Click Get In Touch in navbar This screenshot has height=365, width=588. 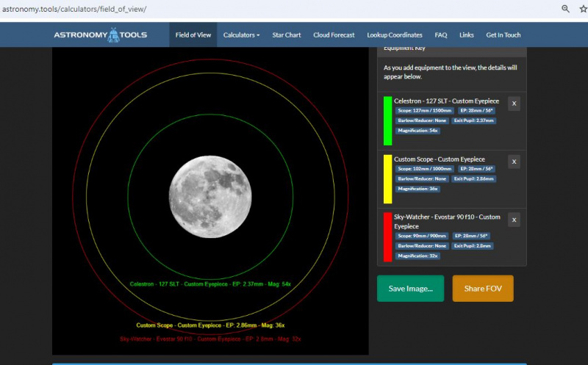tap(503, 35)
